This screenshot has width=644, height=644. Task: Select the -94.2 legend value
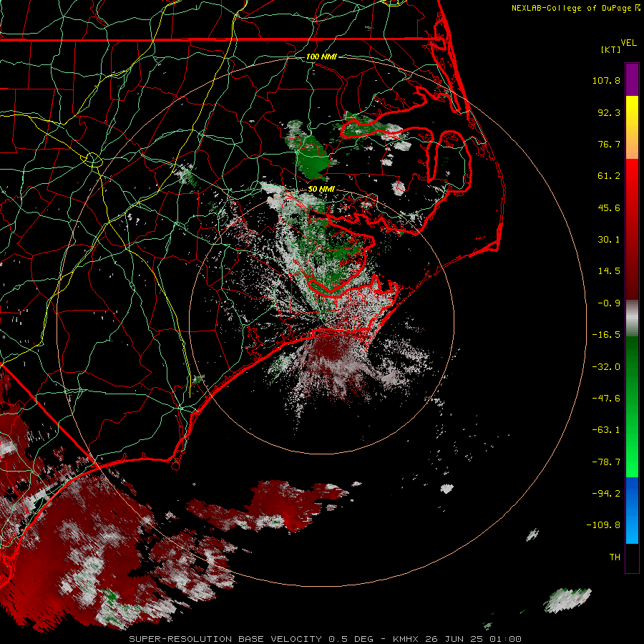tap(606, 493)
